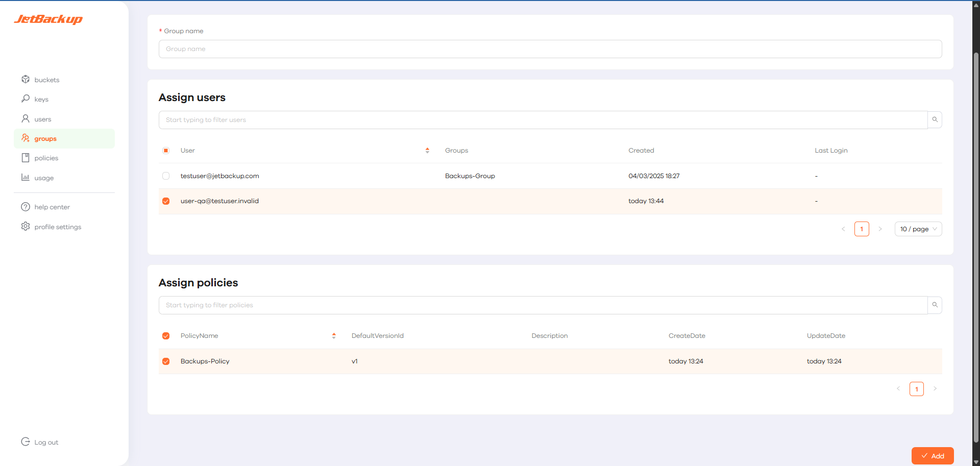Click the Add button
The height and width of the screenshot is (466, 980).
pos(933,456)
